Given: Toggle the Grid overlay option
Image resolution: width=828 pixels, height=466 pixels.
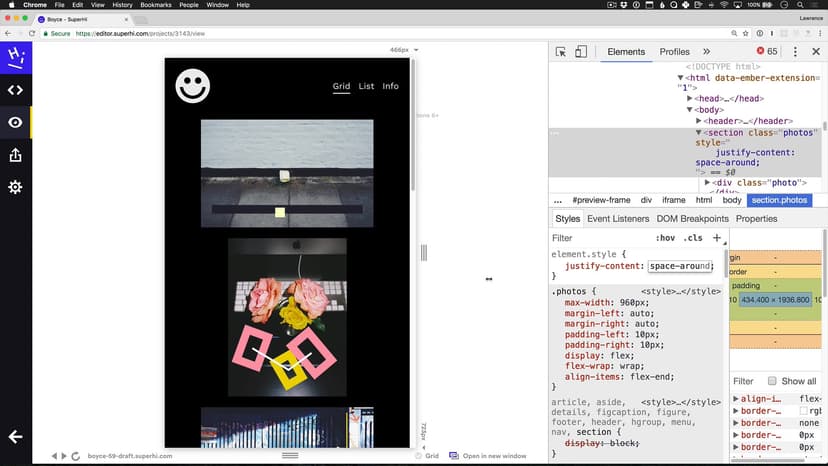Looking at the screenshot, I should coord(426,456).
